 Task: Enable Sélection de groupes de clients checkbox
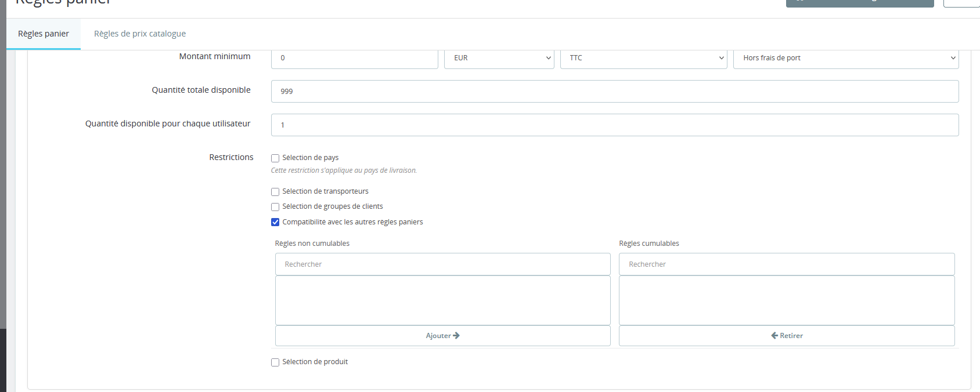pyautogui.click(x=275, y=207)
